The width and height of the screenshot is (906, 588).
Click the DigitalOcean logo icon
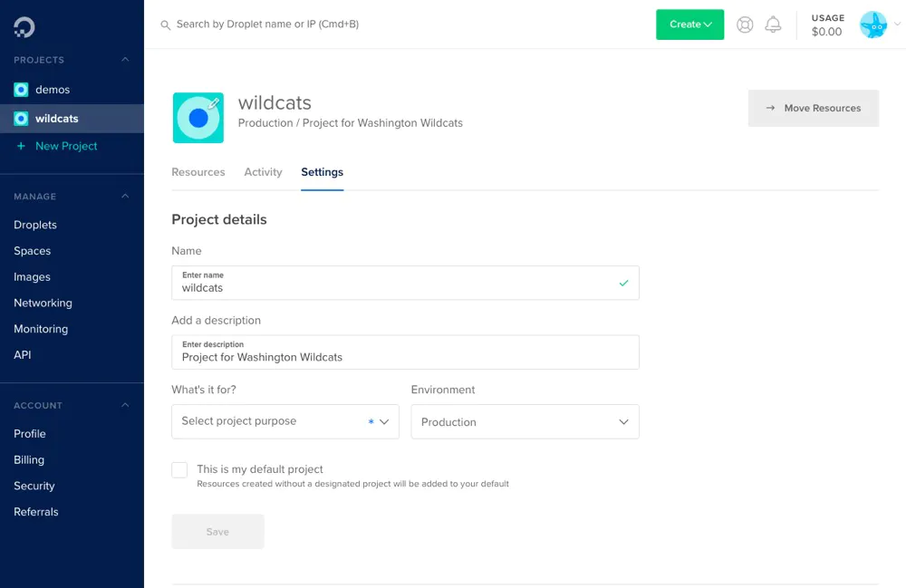24,27
